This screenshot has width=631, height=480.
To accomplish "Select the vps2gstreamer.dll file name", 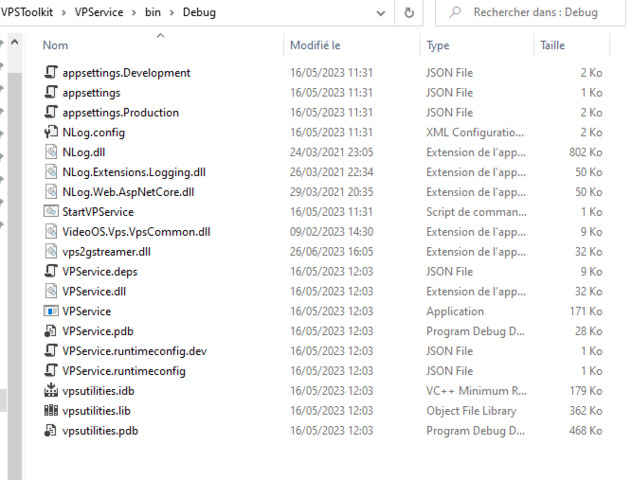I will pos(106,252).
